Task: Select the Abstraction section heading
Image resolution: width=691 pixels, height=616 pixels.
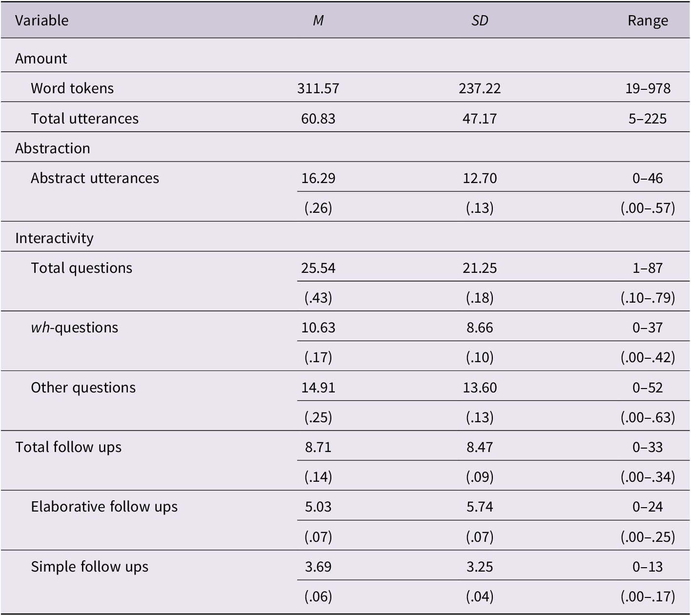Action: coord(53,148)
